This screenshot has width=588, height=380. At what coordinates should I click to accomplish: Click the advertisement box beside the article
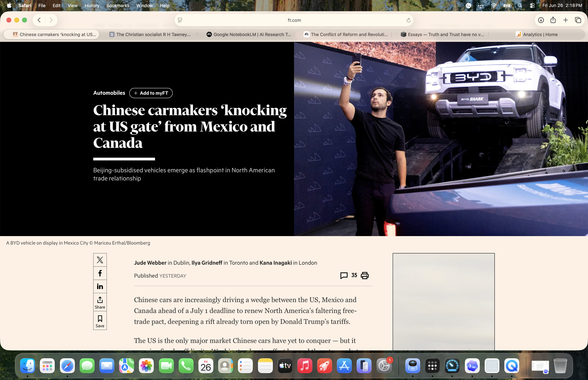[x=444, y=301]
